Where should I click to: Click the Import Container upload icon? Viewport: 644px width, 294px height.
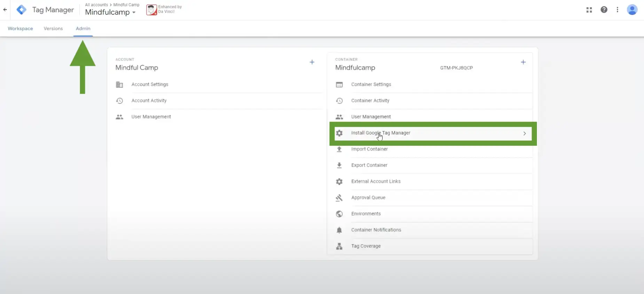[x=339, y=149]
